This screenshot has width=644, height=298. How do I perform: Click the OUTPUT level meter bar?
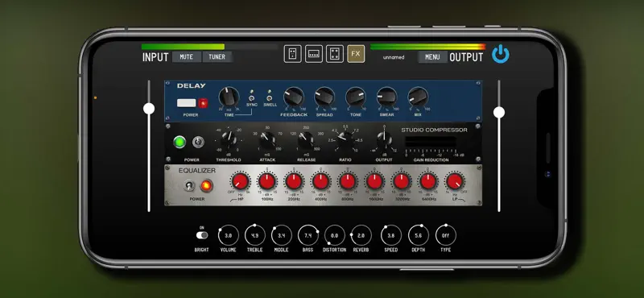click(x=427, y=47)
